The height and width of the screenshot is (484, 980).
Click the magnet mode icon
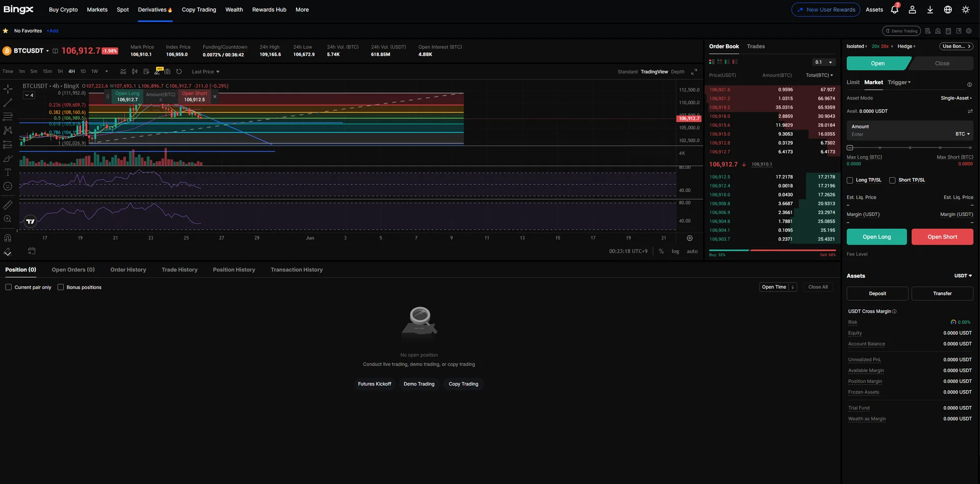click(8, 237)
